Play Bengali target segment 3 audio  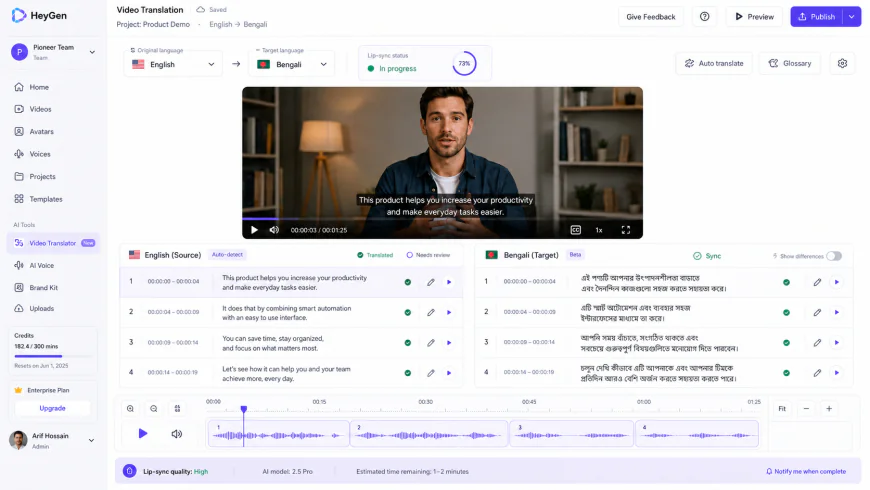(x=837, y=342)
